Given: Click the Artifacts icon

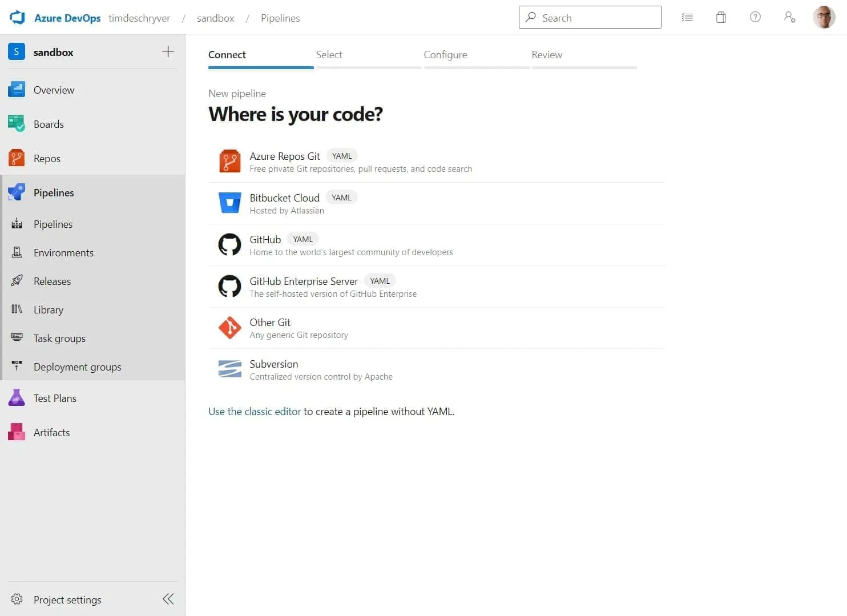Looking at the screenshot, I should coord(17,432).
